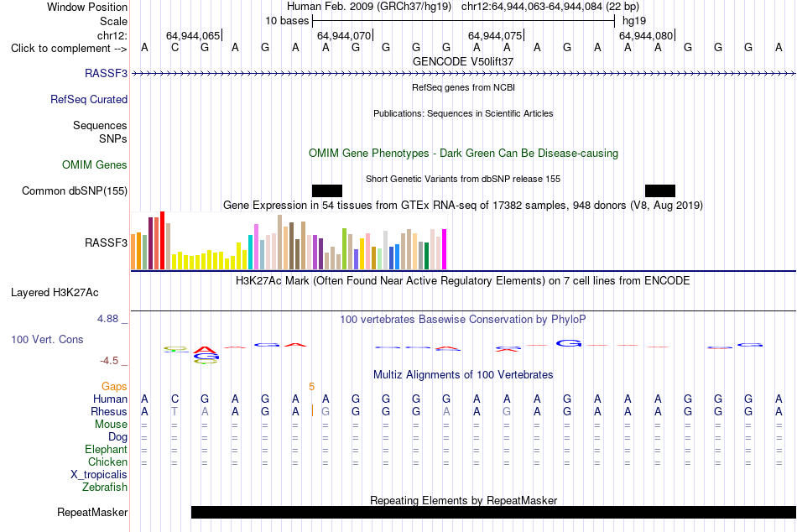Image resolution: width=797 pixels, height=532 pixels.
Task: Click the '64,944,080' position label
Action: click(645, 35)
